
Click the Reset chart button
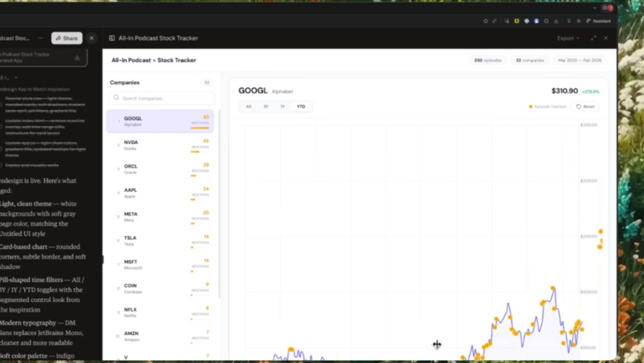click(585, 106)
